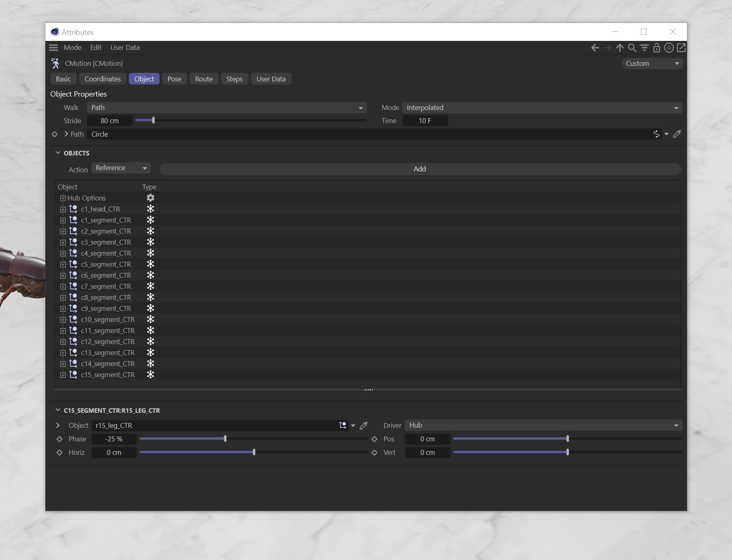Go forward with the right arrow icon

tap(608, 48)
